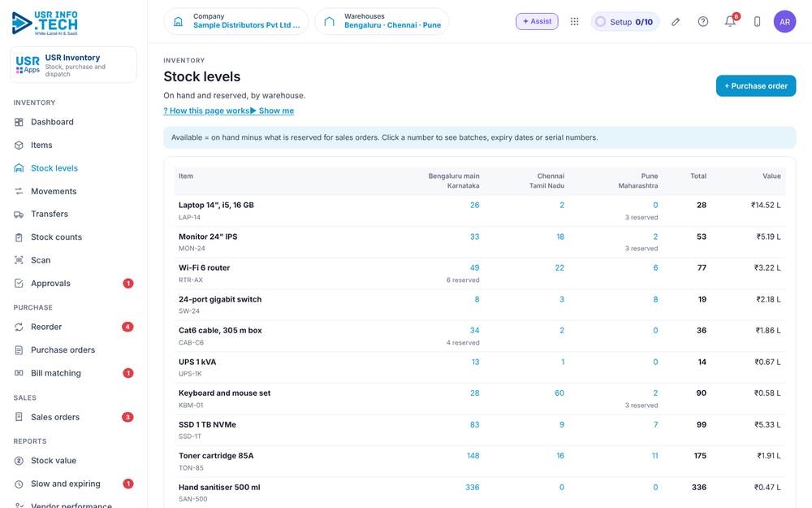
Task: Click the Sales orders badge showing 3
Action: (127, 417)
